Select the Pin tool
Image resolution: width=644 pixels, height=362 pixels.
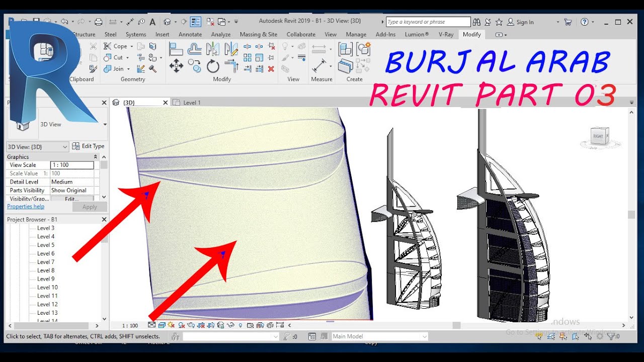click(271, 57)
